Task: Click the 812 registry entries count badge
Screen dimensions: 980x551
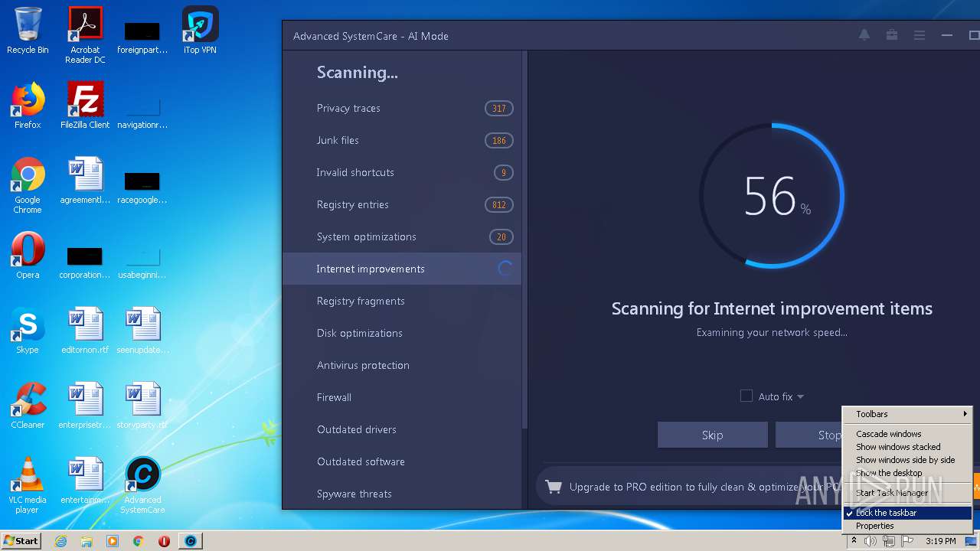Action: 499,204
